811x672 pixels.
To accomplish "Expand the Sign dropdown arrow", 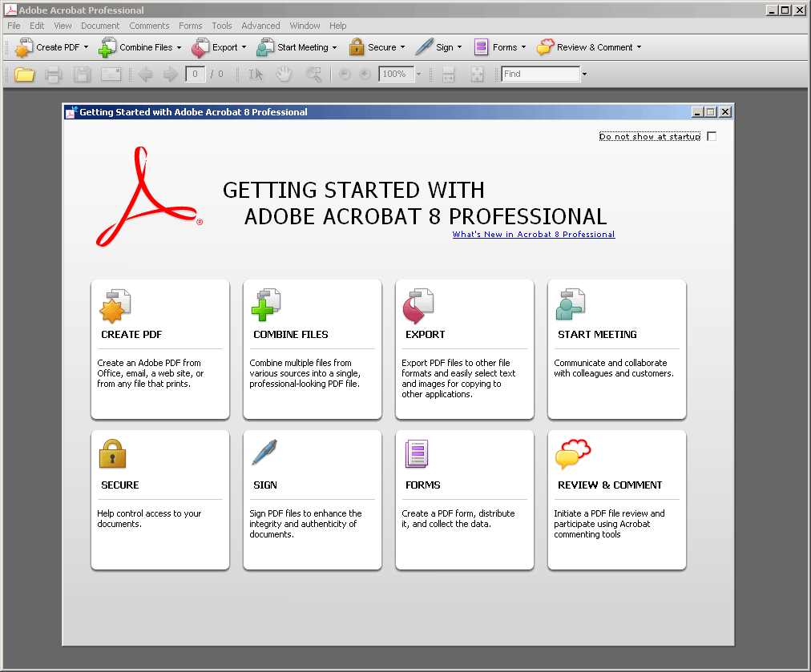I will click(459, 47).
